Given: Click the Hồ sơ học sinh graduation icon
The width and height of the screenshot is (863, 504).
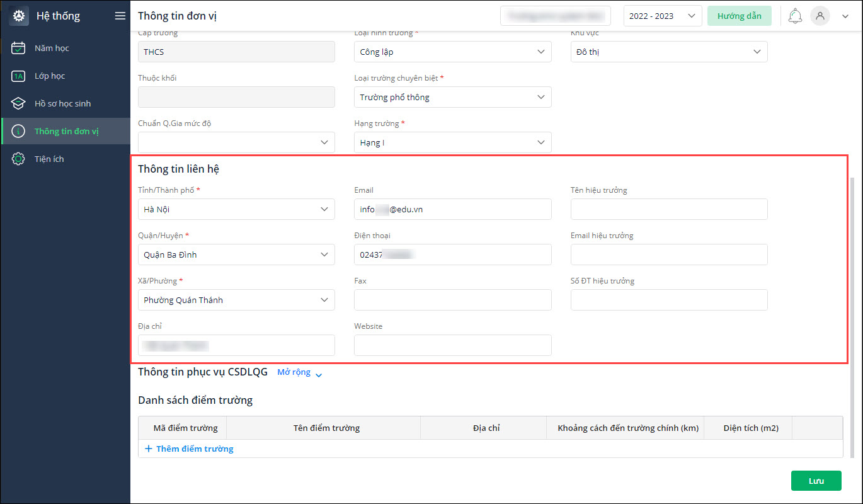Looking at the screenshot, I should 19,104.
